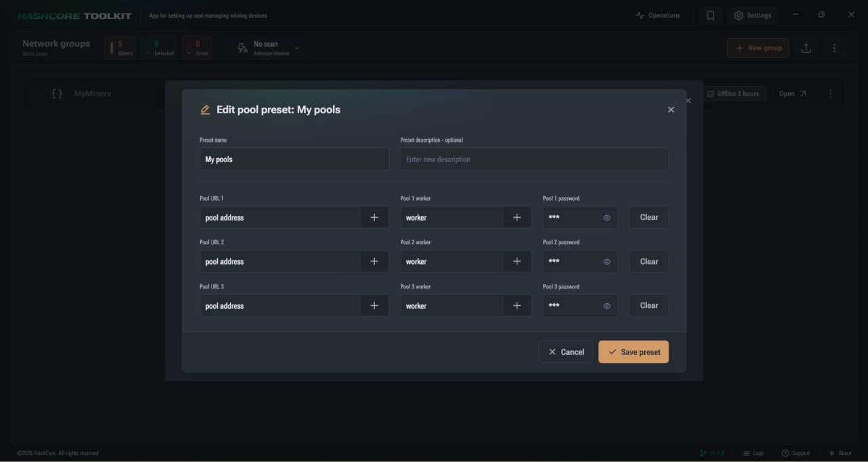Click the export upload icon near New group

(806, 48)
